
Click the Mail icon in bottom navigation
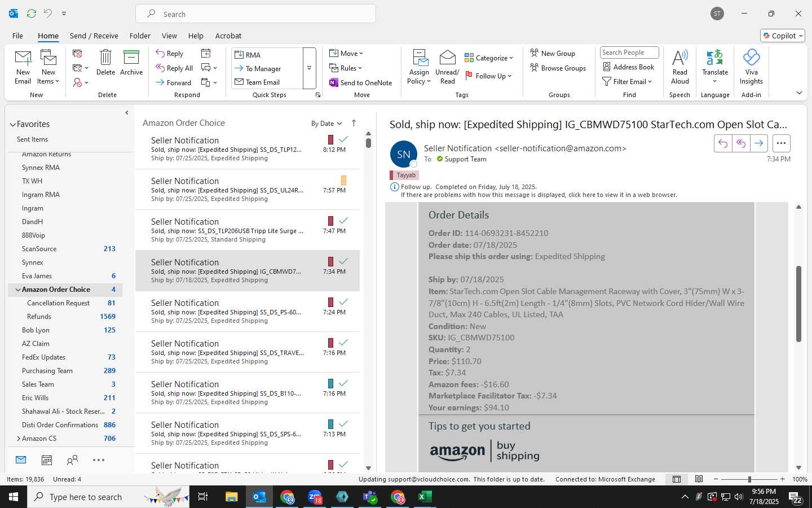21,460
